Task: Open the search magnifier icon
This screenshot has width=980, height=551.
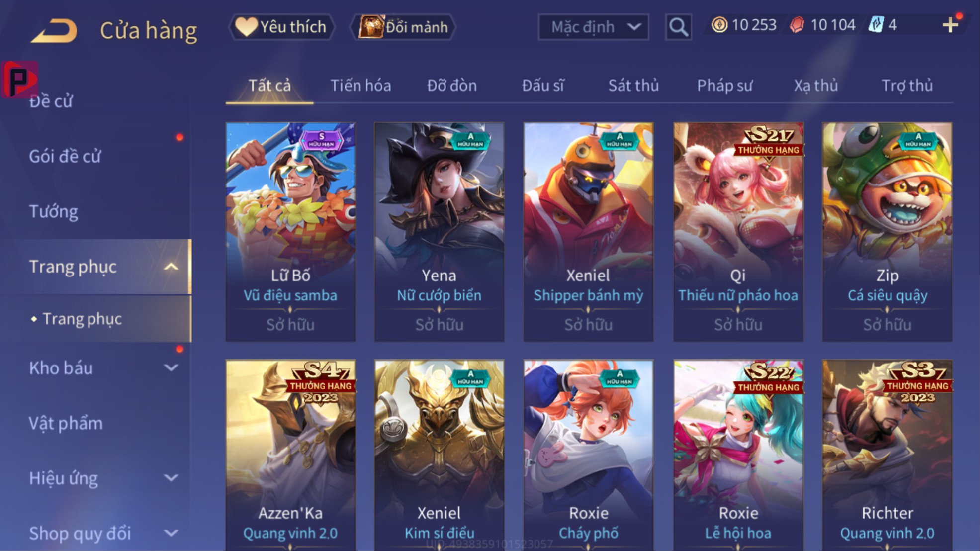Action: coord(678,27)
